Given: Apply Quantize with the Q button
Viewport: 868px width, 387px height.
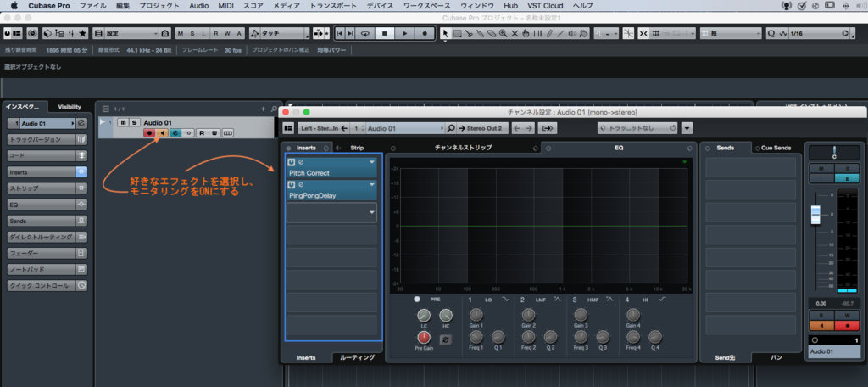Looking at the screenshot, I should (771, 33).
